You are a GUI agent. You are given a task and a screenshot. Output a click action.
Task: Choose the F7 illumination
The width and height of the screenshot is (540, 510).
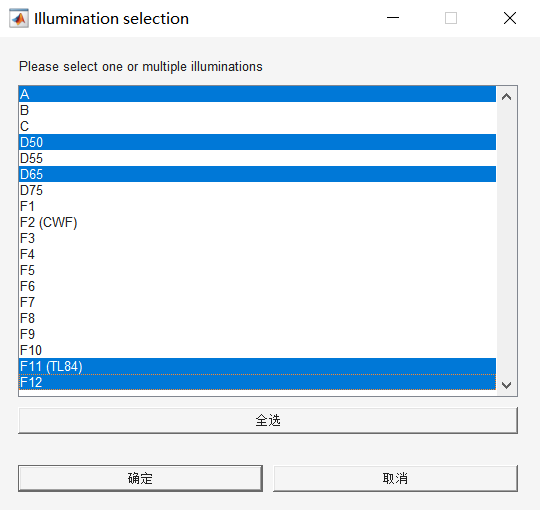pos(257,302)
